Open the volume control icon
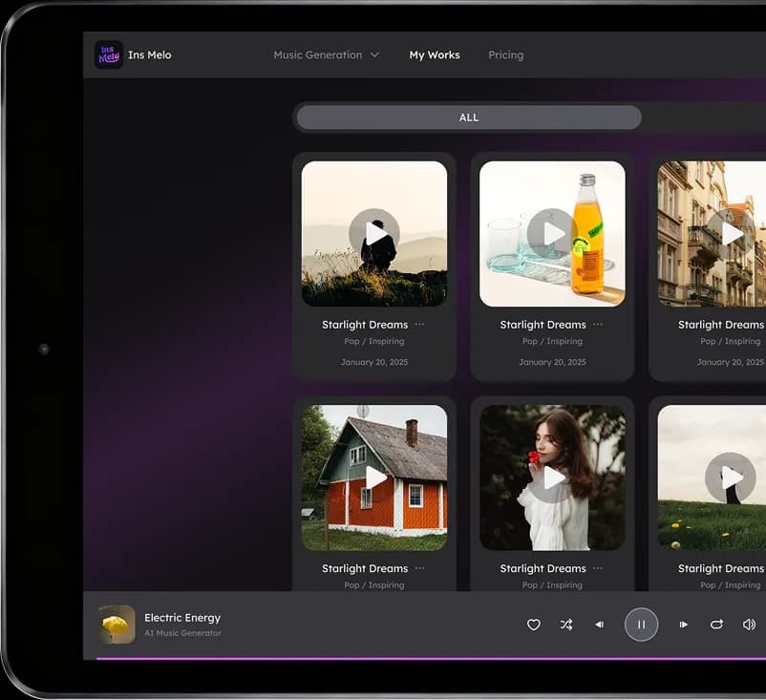 749,625
